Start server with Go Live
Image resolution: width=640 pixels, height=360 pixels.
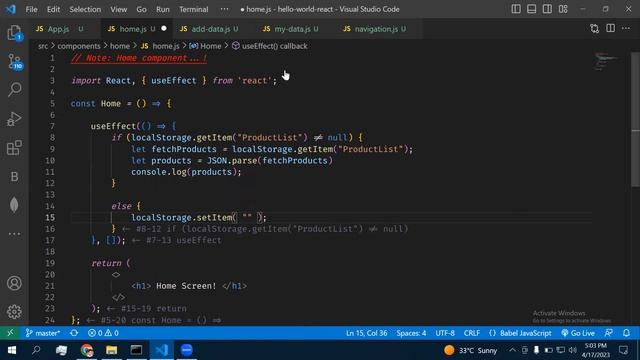coord(578,333)
